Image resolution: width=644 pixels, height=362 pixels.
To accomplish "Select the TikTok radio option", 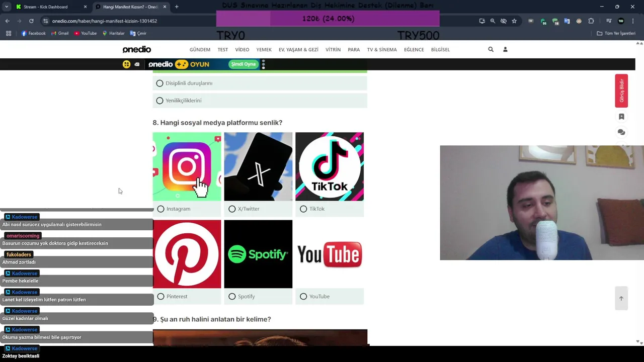I will point(303,209).
